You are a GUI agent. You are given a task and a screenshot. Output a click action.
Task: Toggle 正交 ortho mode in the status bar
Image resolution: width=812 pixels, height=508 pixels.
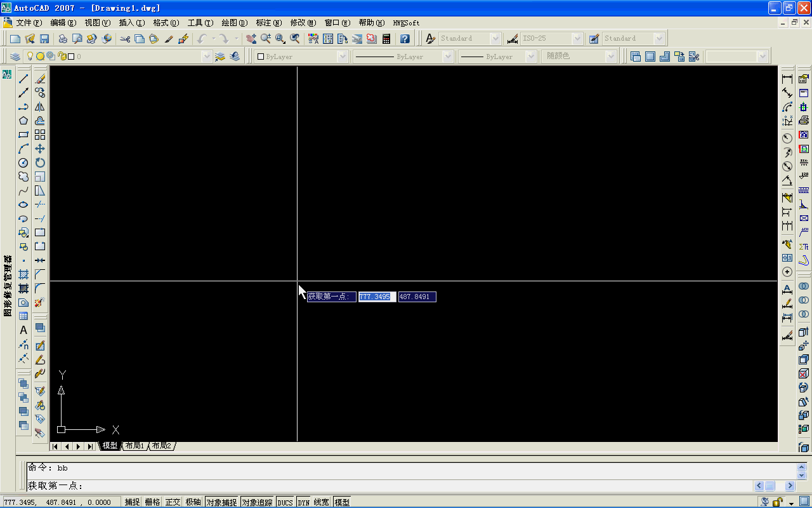[x=173, y=502]
